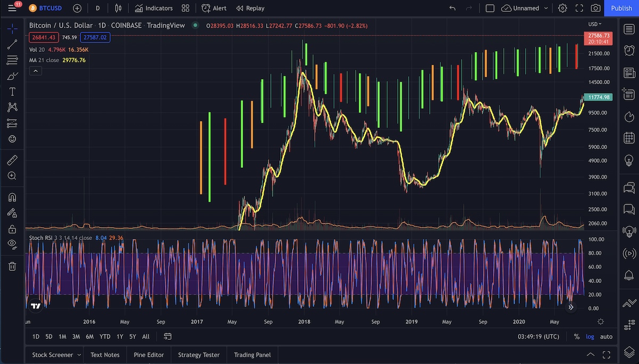The height and width of the screenshot is (364, 639).
Task: Open the Alerts clock panel
Action: [x=629, y=52]
